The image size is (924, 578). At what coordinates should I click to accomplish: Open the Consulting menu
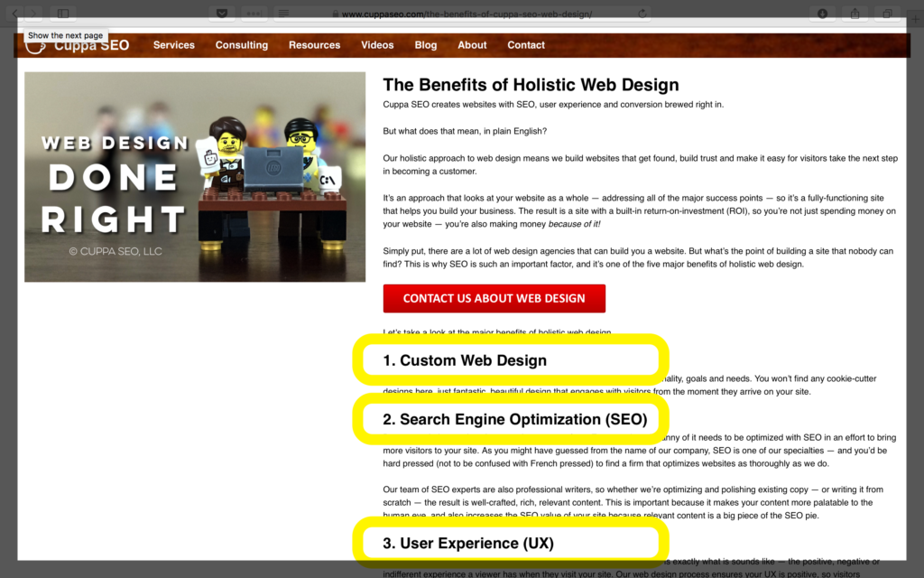pyautogui.click(x=241, y=44)
